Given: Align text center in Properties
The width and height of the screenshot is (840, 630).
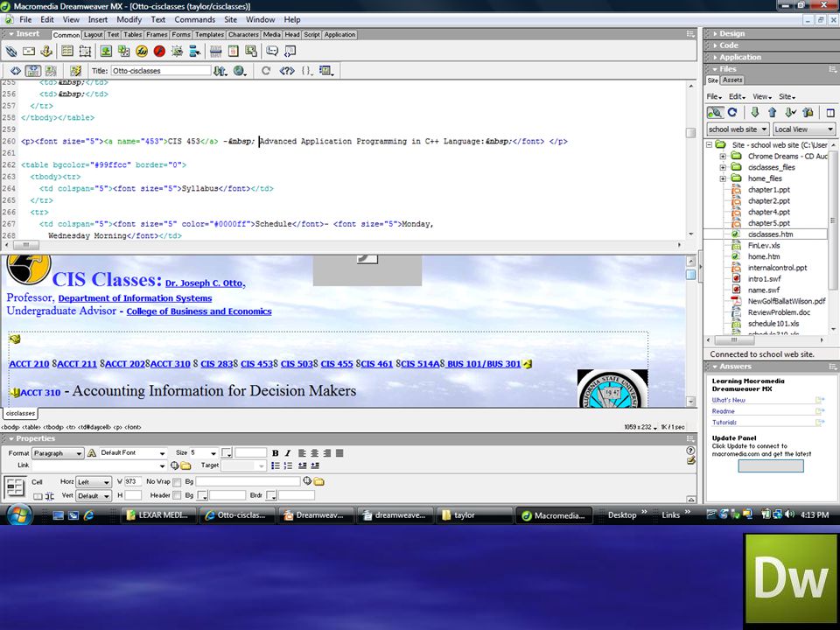Looking at the screenshot, I should click(x=314, y=453).
